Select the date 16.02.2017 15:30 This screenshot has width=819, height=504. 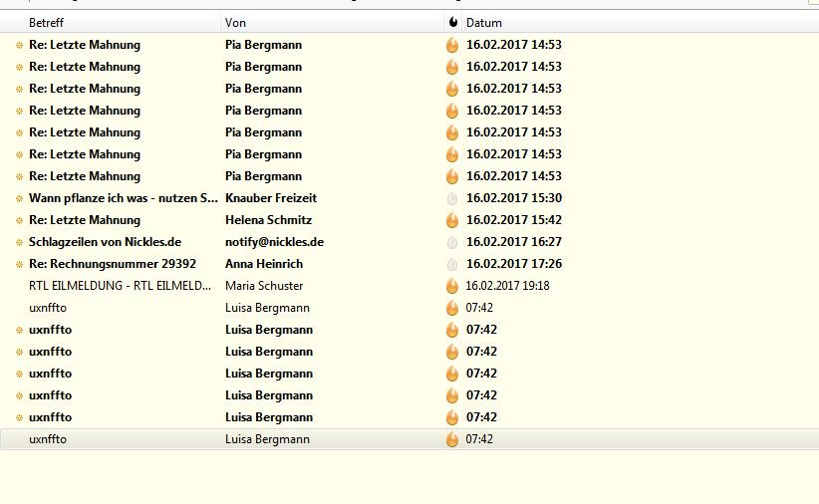(514, 198)
